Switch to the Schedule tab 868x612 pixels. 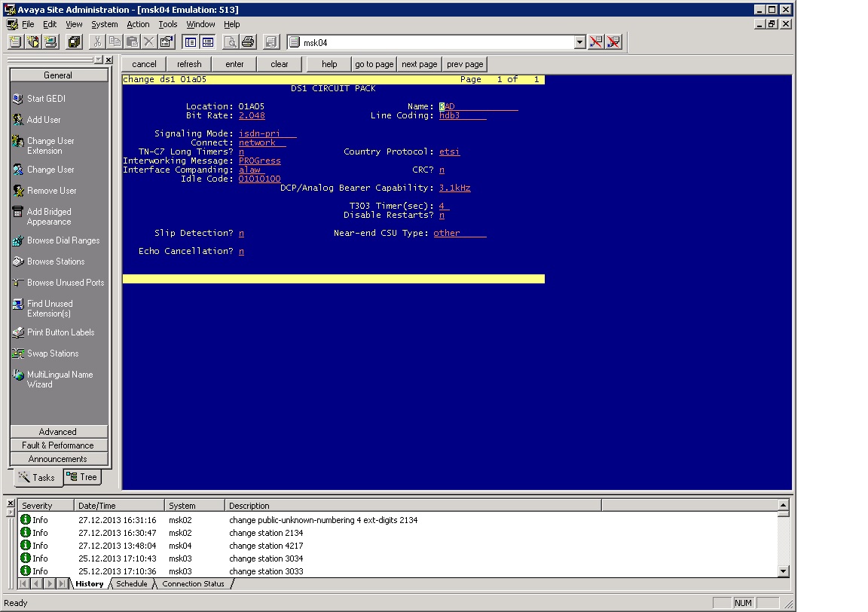coord(132,584)
